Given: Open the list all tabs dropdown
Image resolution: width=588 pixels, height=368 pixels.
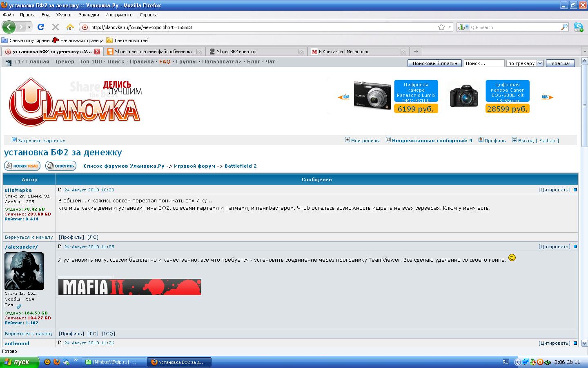Looking at the screenshot, I should [x=584, y=52].
